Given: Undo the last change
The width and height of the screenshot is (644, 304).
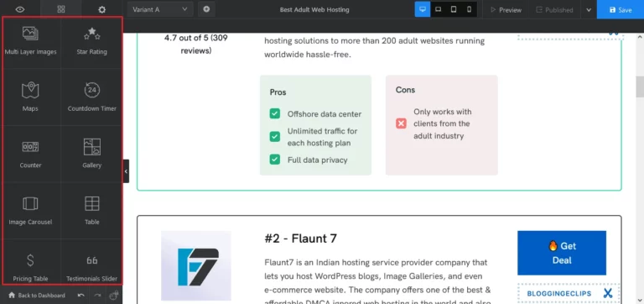Looking at the screenshot, I should pyautogui.click(x=80, y=295).
